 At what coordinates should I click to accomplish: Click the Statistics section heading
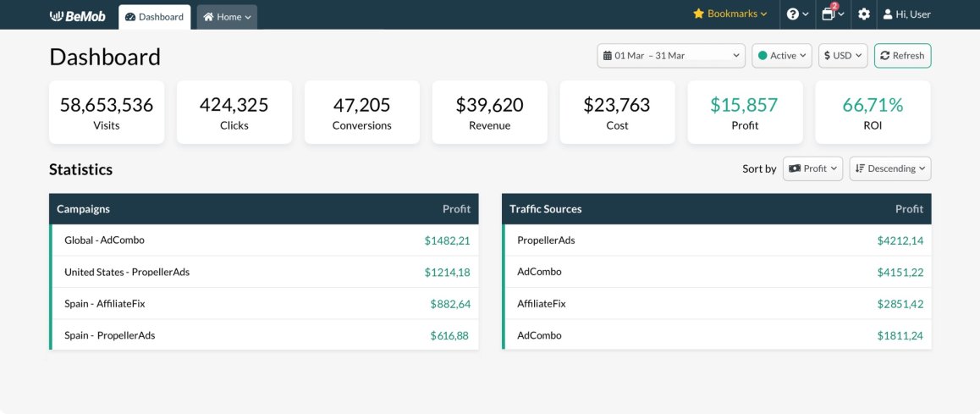pyautogui.click(x=80, y=169)
